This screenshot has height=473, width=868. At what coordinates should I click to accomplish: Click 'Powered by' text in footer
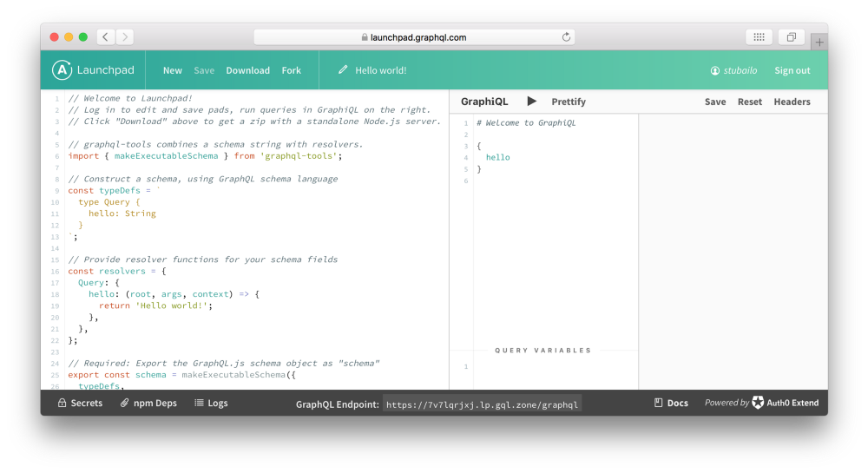click(x=727, y=403)
